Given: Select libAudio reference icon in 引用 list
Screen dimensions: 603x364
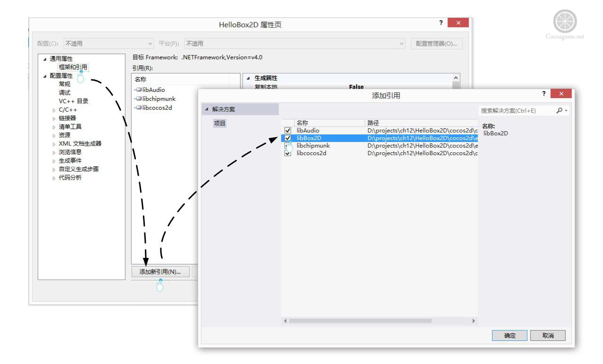Looking at the screenshot, I should pos(138,90).
